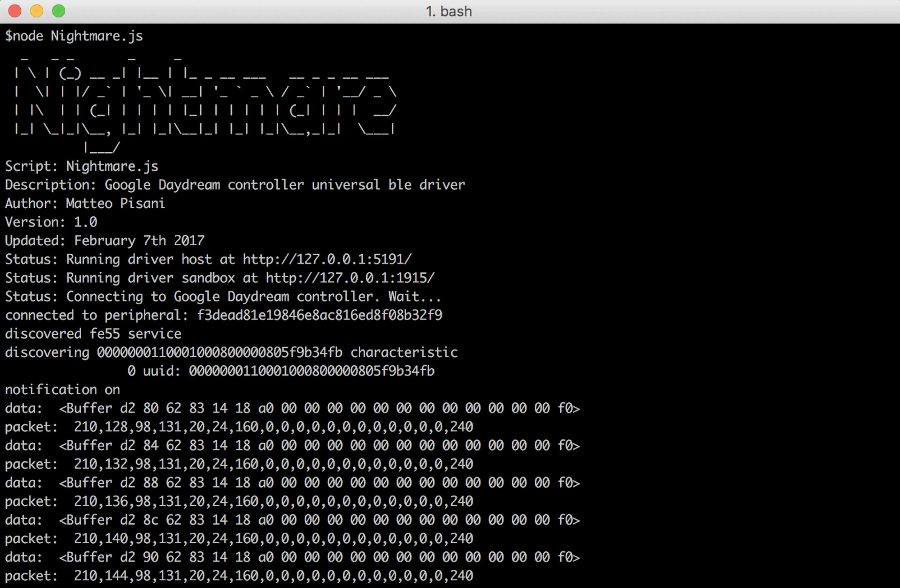The height and width of the screenshot is (588, 900).
Task: Open the driver host URL http://127.0.0.1:5191/
Action: tap(327, 259)
